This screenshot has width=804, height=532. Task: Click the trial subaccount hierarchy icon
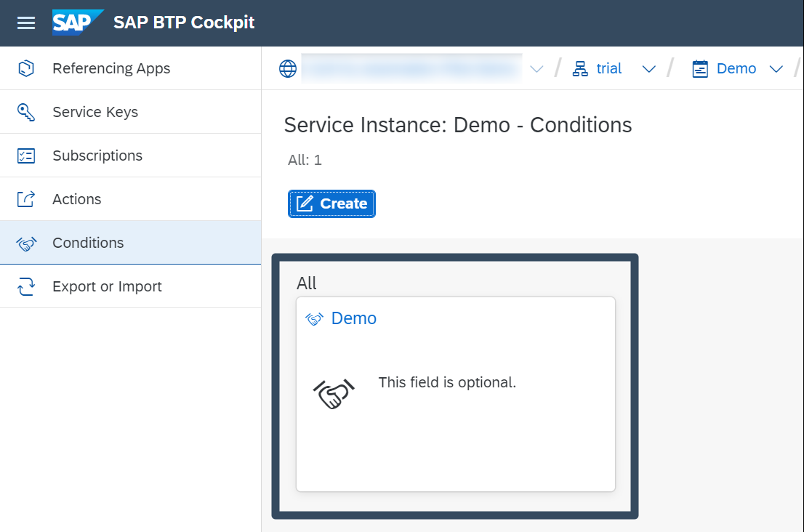580,68
